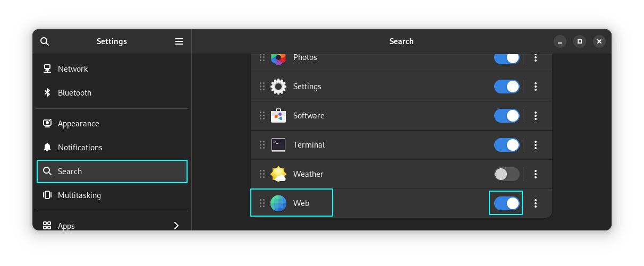This screenshot has width=644, height=266.
Task: Click the Weather app icon
Action: click(x=278, y=174)
